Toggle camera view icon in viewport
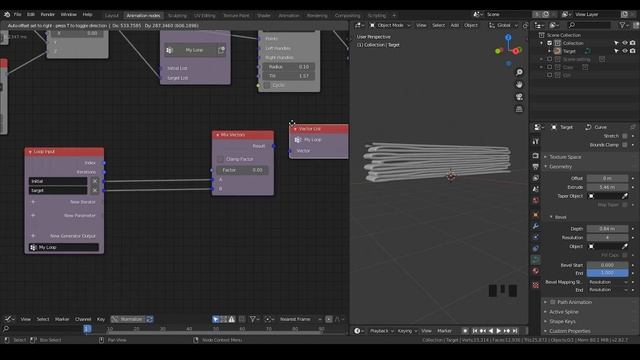 click(519, 97)
